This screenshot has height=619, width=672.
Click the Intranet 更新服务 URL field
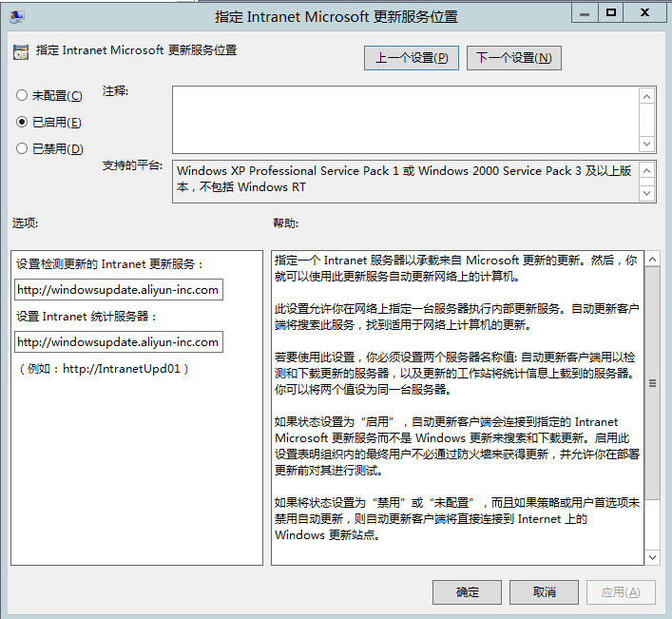tap(119, 289)
